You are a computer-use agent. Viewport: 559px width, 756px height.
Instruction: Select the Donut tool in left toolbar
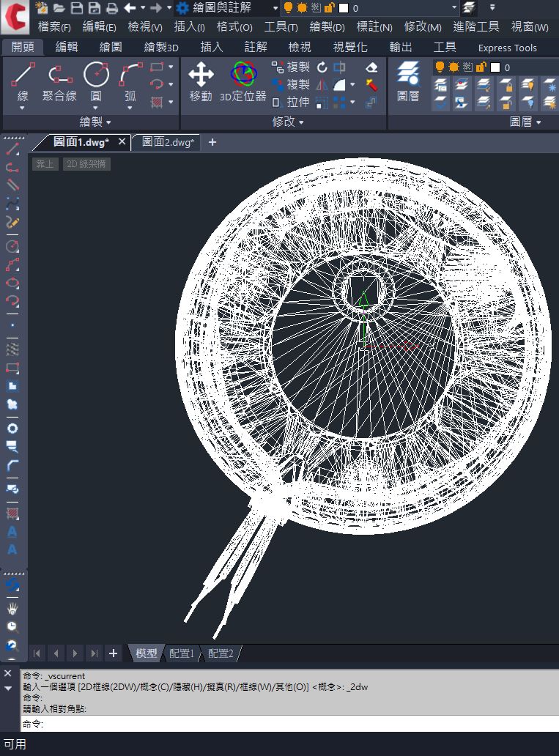(x=12, y=428)
